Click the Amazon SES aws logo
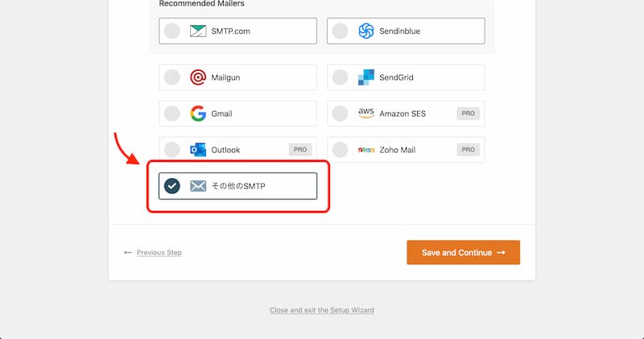The width and height of the screenshot is (644, 339). [366, 113]
